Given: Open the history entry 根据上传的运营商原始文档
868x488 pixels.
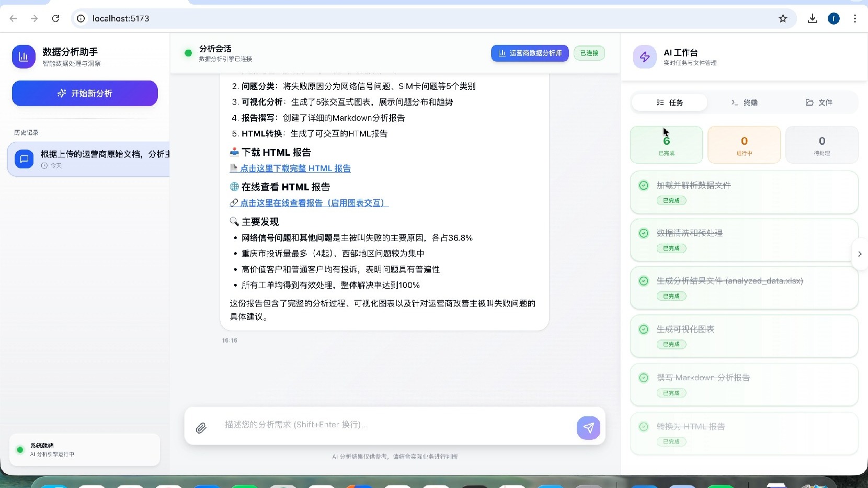Looking at the screenshot, I should [x=88, y=159].
